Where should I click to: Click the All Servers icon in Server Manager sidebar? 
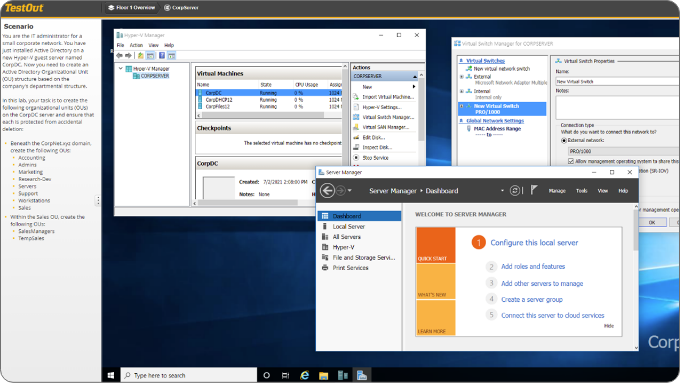(325, 237)
